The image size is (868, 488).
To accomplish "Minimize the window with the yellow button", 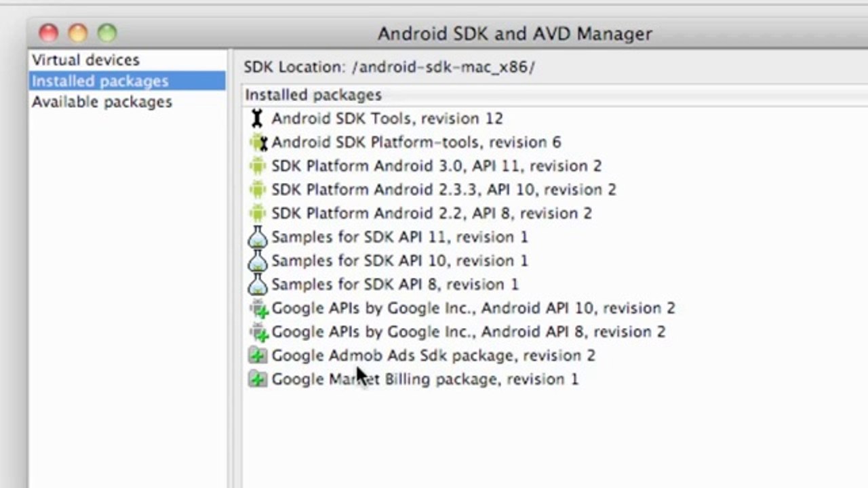I will [78, 33].
